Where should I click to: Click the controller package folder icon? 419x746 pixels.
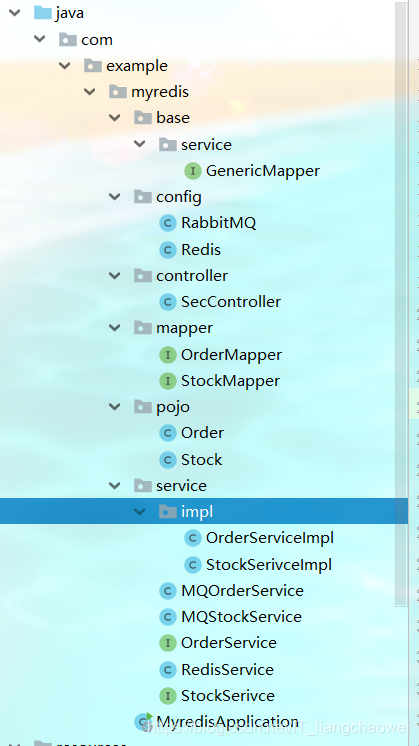[142, 275]
